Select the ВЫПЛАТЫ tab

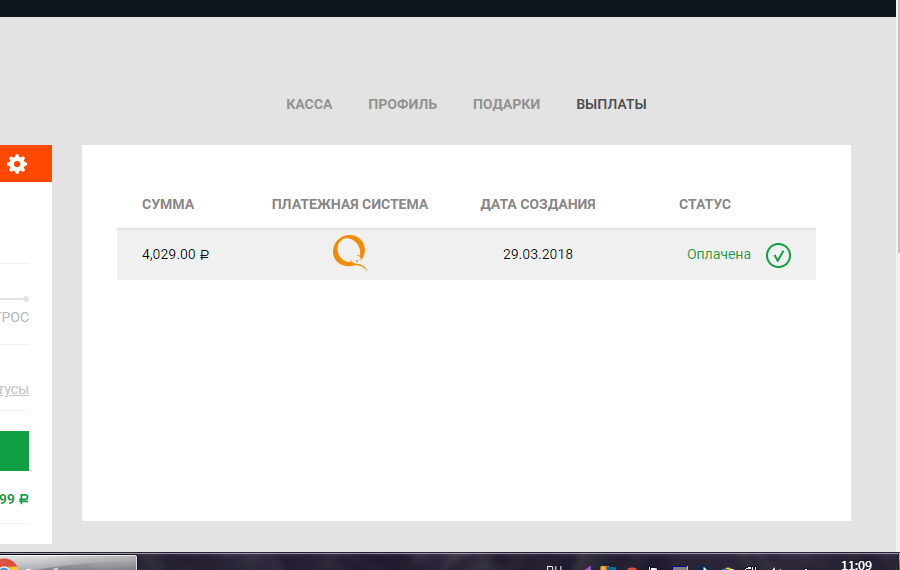click(611, 104)
